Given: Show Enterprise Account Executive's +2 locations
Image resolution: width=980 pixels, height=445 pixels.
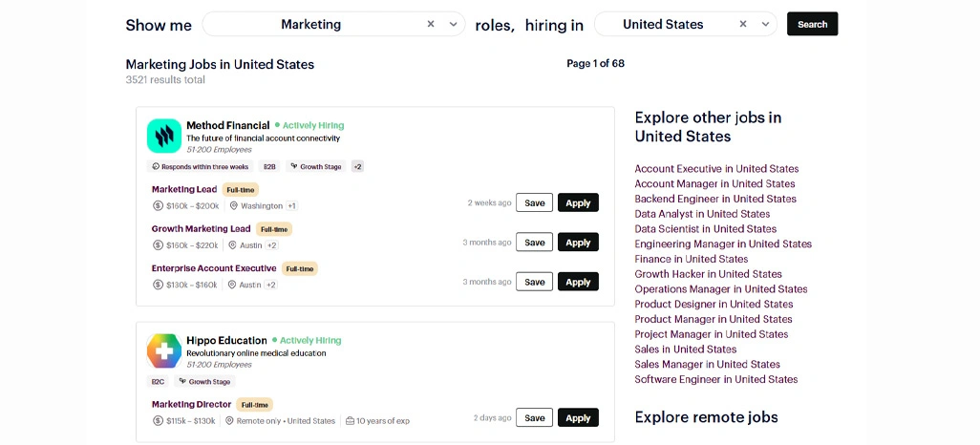Looking at the screenshot, I should point(270,285).
